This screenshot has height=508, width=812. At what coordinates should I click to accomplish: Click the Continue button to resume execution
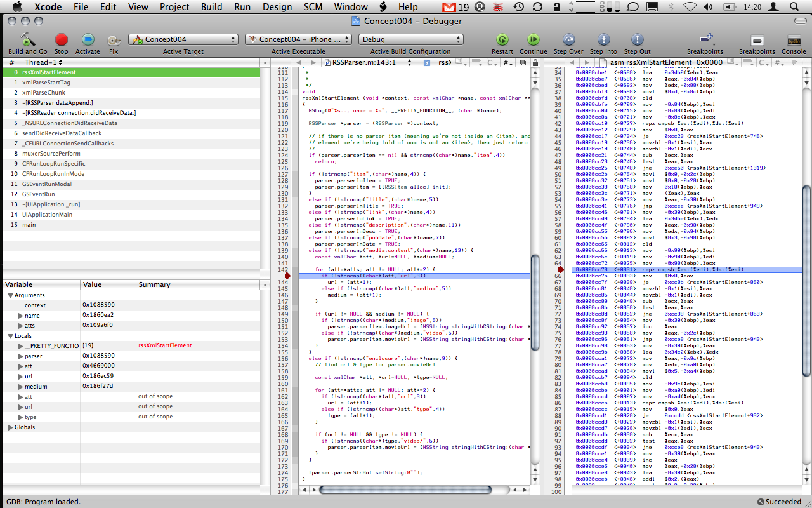[534, 39]
